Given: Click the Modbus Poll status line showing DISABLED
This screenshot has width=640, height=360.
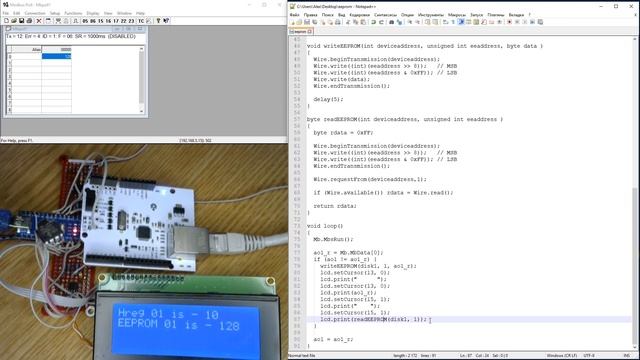Looking at the screenshot, I should coord(71,36).
